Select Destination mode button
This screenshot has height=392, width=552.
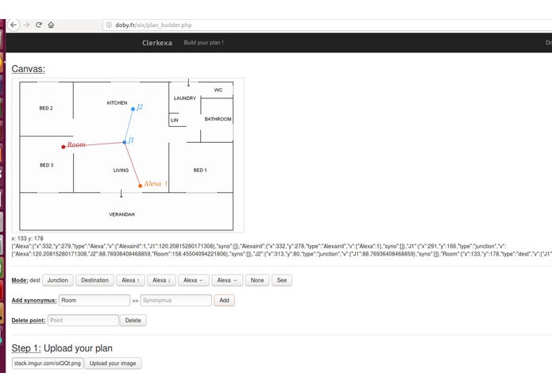tap(95, 280)
